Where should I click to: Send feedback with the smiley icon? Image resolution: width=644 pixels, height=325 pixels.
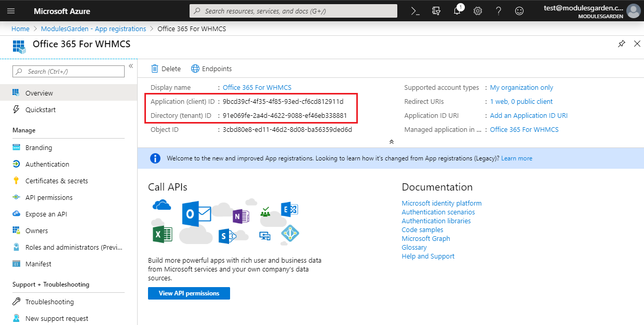pos(519,11)
